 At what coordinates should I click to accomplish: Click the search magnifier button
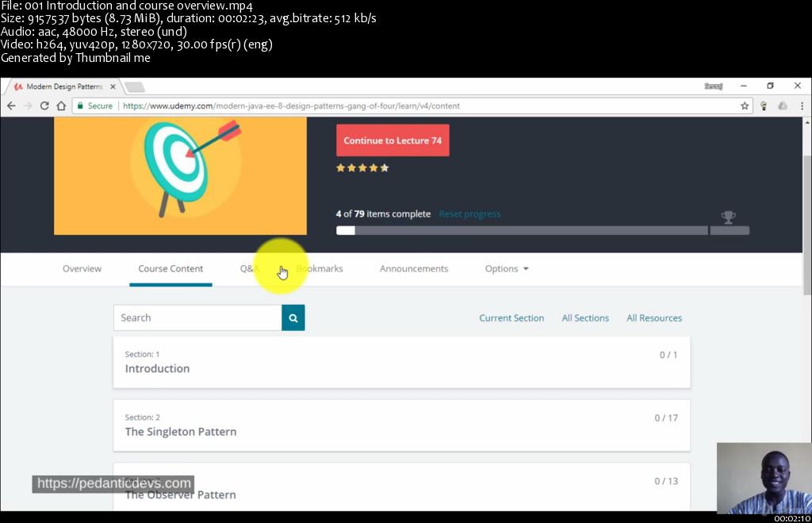coord(293,317)
